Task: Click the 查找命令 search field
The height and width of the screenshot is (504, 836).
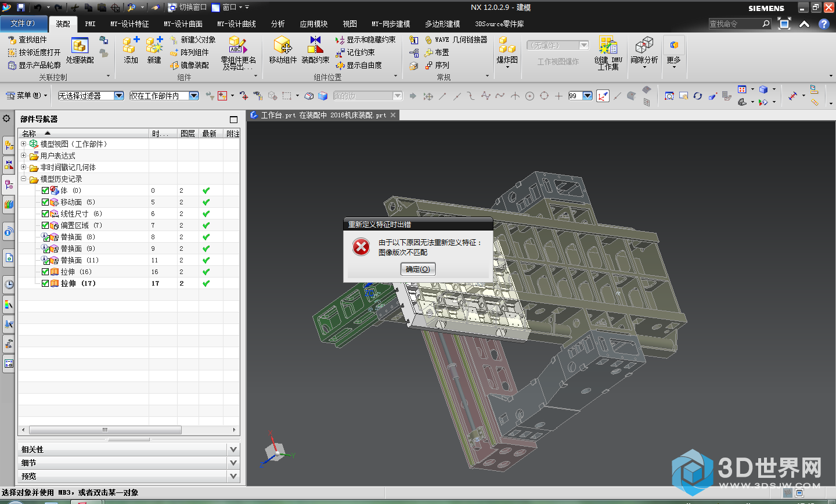Action: coord(735,24)
